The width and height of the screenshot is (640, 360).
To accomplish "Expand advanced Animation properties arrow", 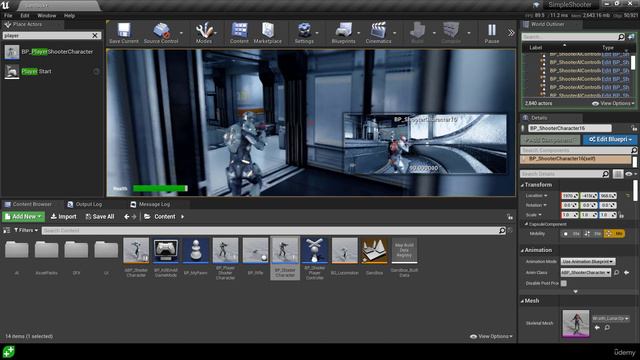I will click(576, 292).
